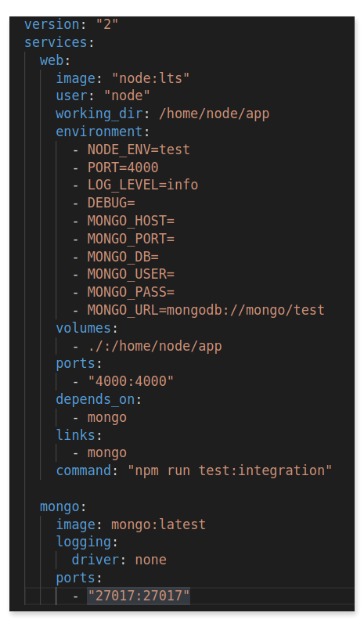Place cursor on services key
364x627 pixels.
click(x=56, y=42)
